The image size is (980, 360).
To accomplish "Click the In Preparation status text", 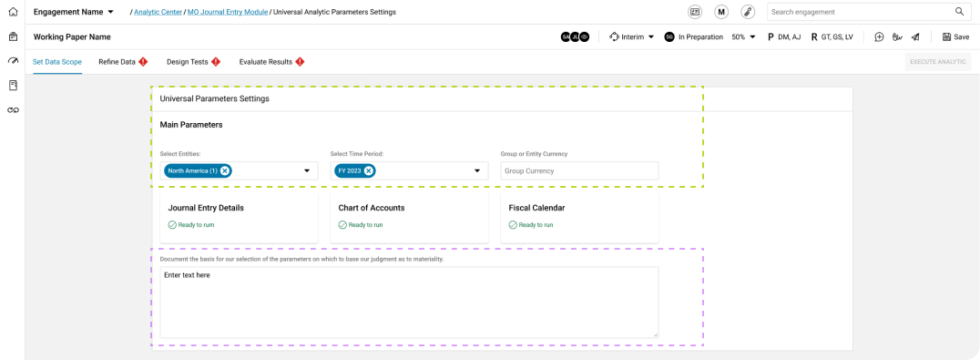I will click(700, 36).
